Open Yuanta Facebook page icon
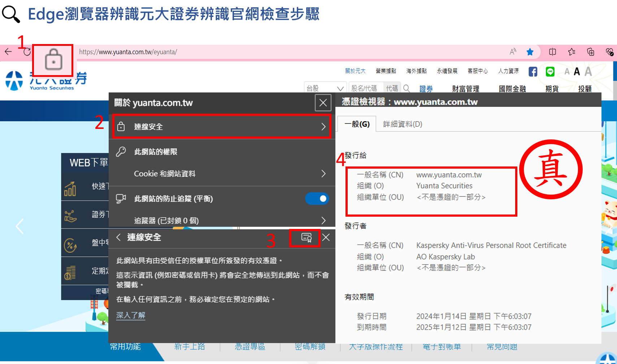This screenshot has height=364, width=617. [533, 71]
